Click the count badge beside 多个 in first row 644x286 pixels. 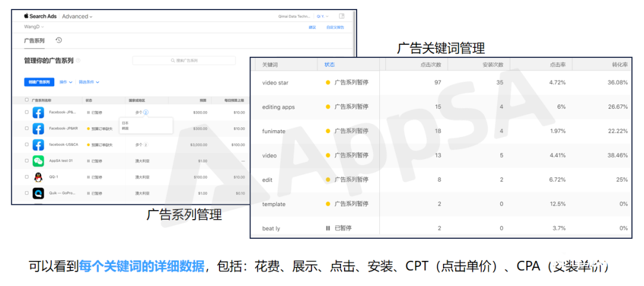(x=145, y=112)
